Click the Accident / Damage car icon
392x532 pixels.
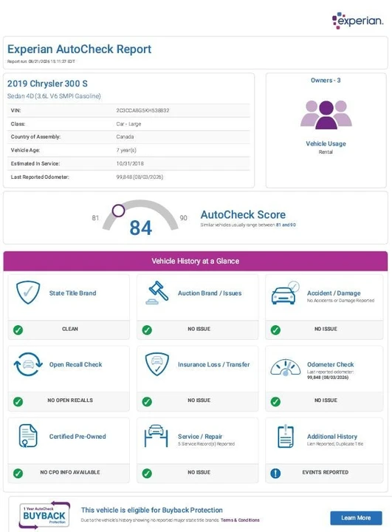[285, 293]
